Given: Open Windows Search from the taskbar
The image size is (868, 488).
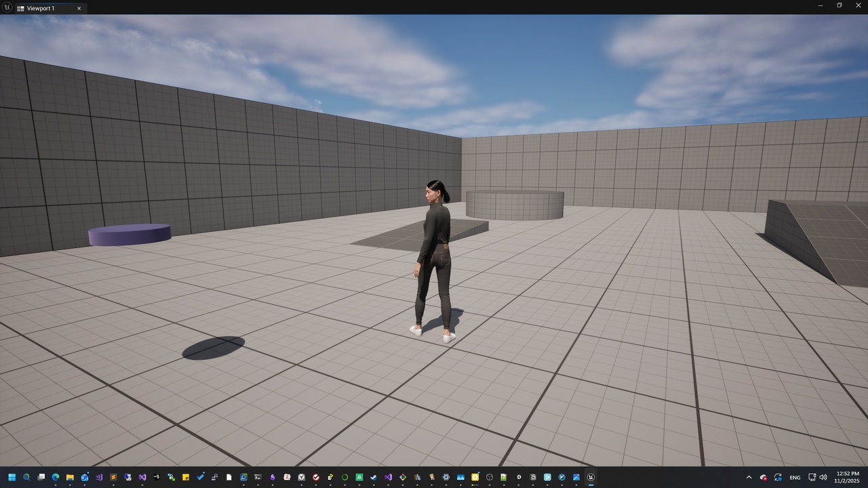Looking at the screenshot, I should point(26,477).
